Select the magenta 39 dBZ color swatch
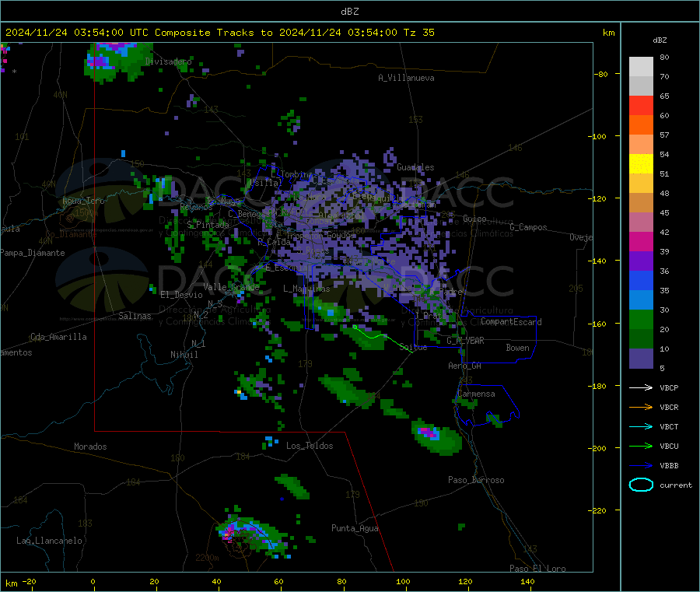Viewport: 700px width, 592px height. point(641,241)
